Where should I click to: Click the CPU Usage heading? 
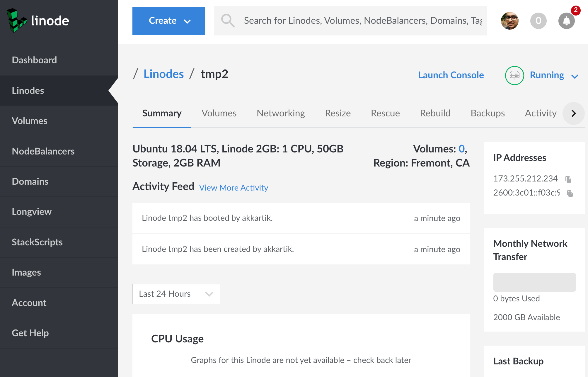coord(177,339)
